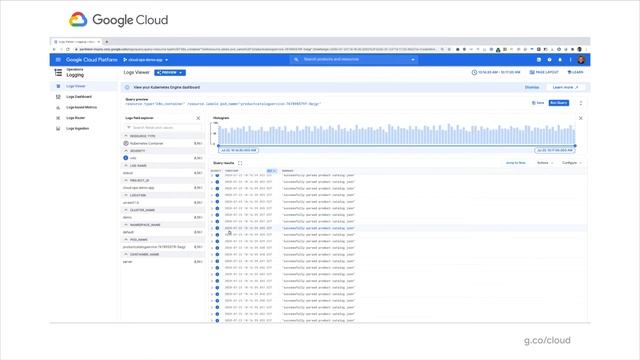Collapse the LOG_NAME section
This screenshot has width=640, height=360.
pos(126,165)
